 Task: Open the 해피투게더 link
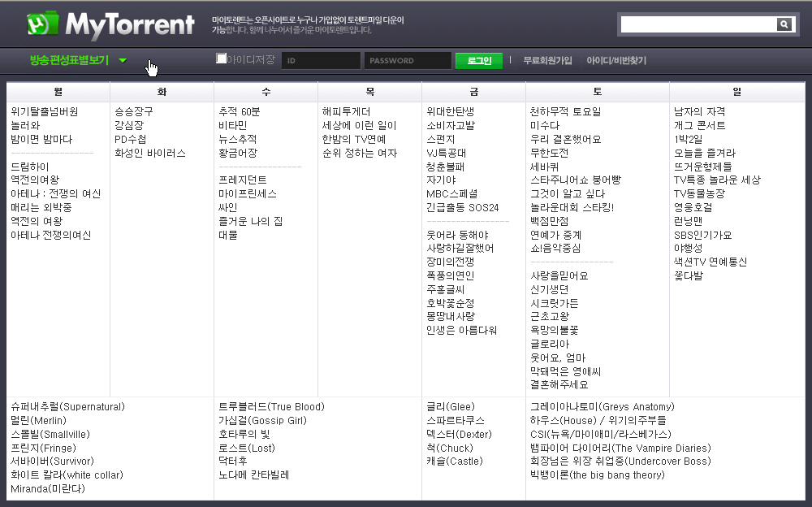pyautogui.click(x=347, y=111)
